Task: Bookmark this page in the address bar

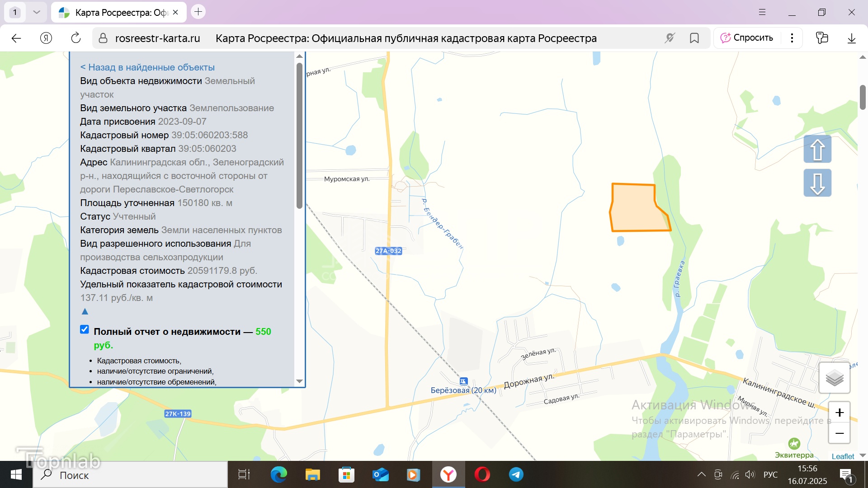Action: click(694, 38)
